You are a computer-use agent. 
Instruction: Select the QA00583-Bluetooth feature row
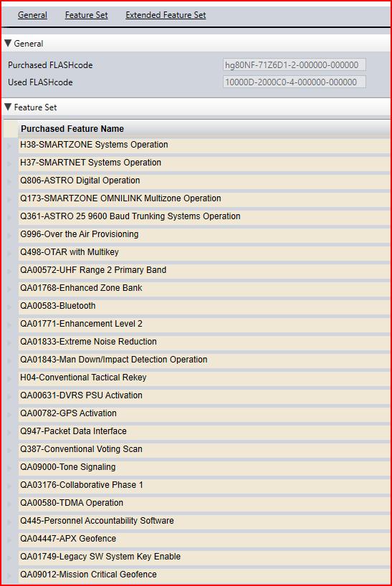point(204,306)
